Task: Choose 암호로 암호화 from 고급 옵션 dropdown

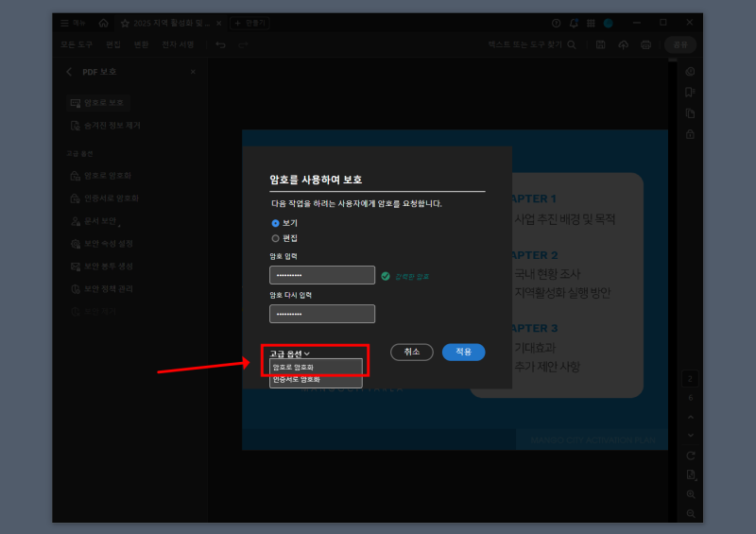Action: tap(316, 368)
